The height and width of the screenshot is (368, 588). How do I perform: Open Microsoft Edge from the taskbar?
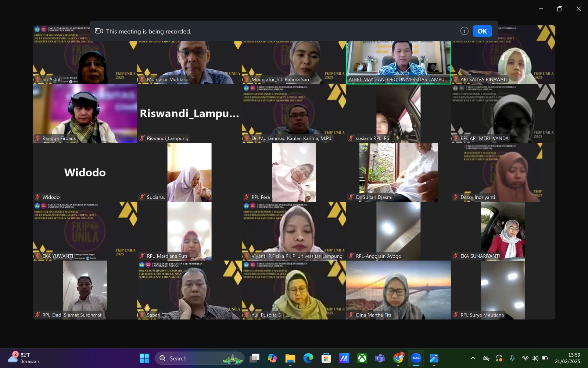(308, 358)
